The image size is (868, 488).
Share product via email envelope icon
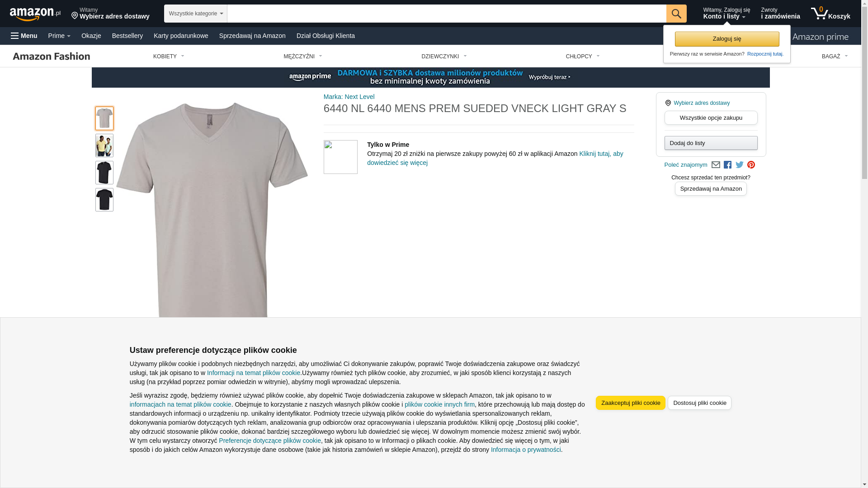[x=716, y=165]
